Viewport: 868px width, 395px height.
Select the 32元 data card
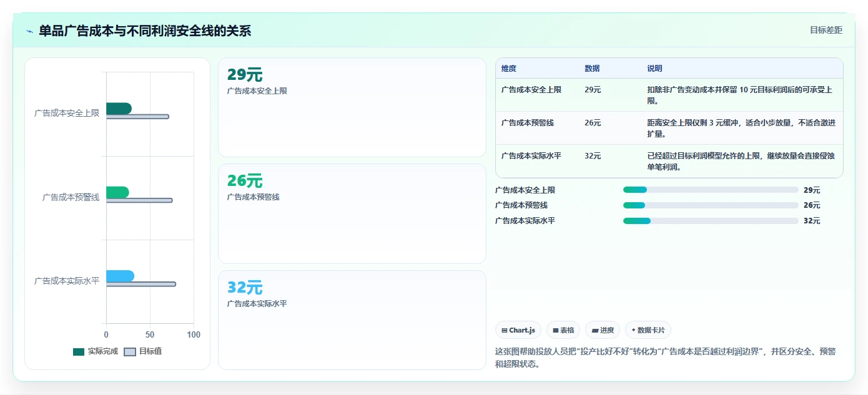coord(352,320)
